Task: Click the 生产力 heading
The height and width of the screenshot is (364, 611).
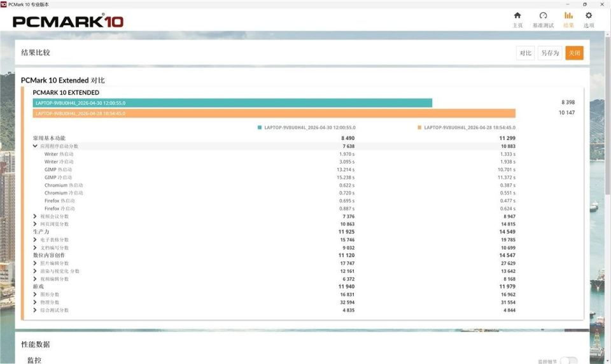Action: point(41,232)
